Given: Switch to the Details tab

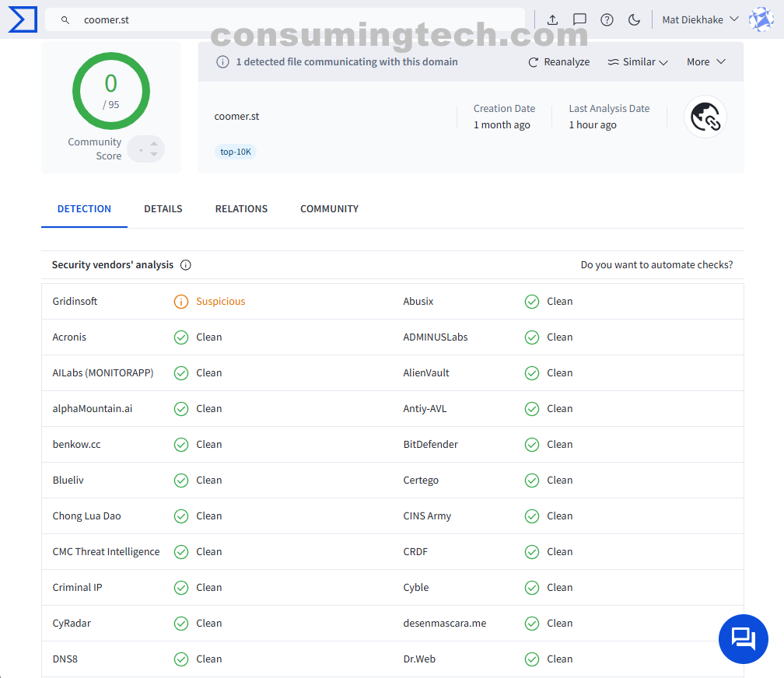Looking at the screenshot, I should 163,209.
